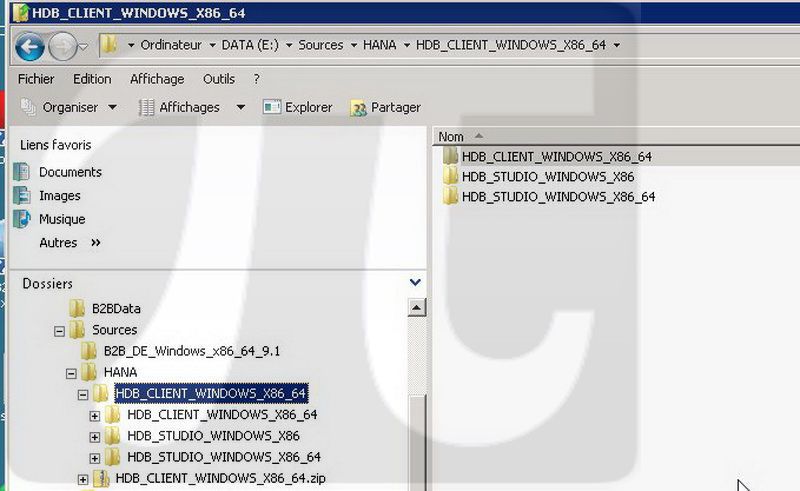800x491 pixels.
Task: Collapse the Dossiers pane chevron
Action: click(x=415, y=282)
